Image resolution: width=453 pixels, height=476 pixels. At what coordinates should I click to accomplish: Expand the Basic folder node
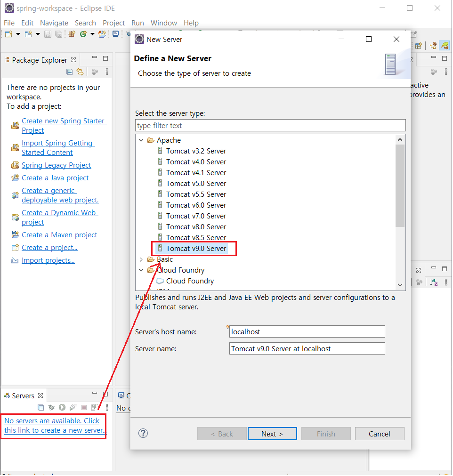(141, 259)
